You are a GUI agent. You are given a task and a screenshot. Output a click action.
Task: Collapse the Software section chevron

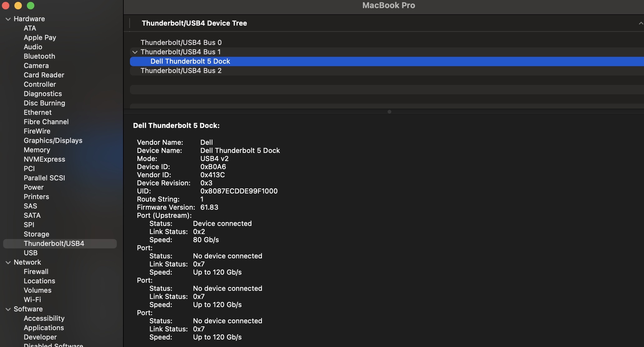8,309
